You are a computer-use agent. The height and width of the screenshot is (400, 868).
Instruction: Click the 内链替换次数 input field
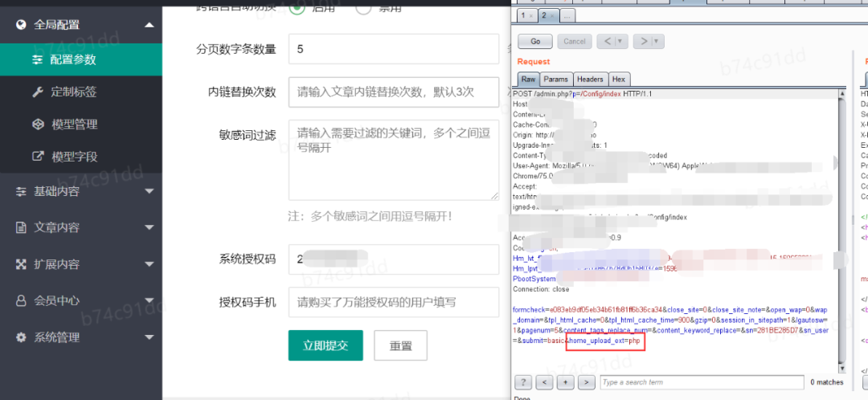[394, 92]
